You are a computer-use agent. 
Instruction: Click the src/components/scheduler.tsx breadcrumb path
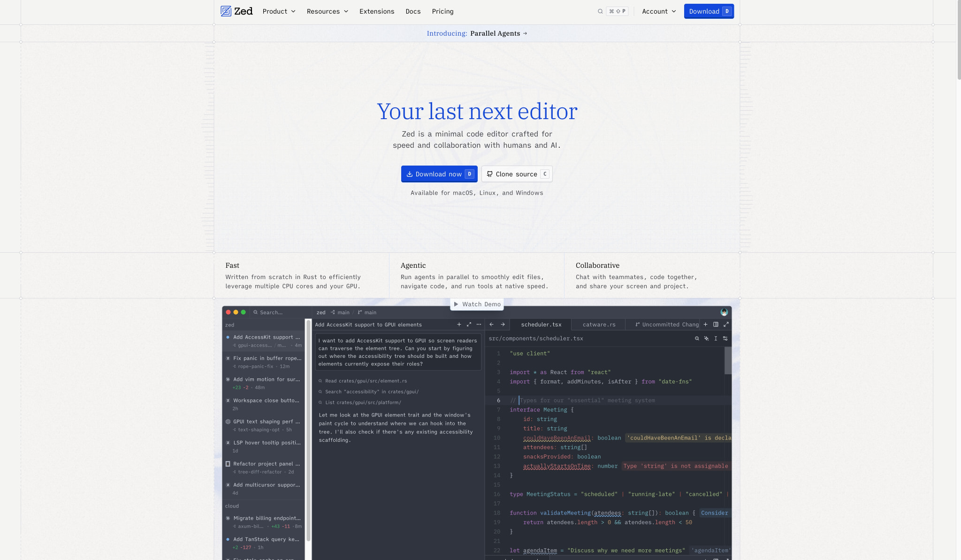[536, 339]
